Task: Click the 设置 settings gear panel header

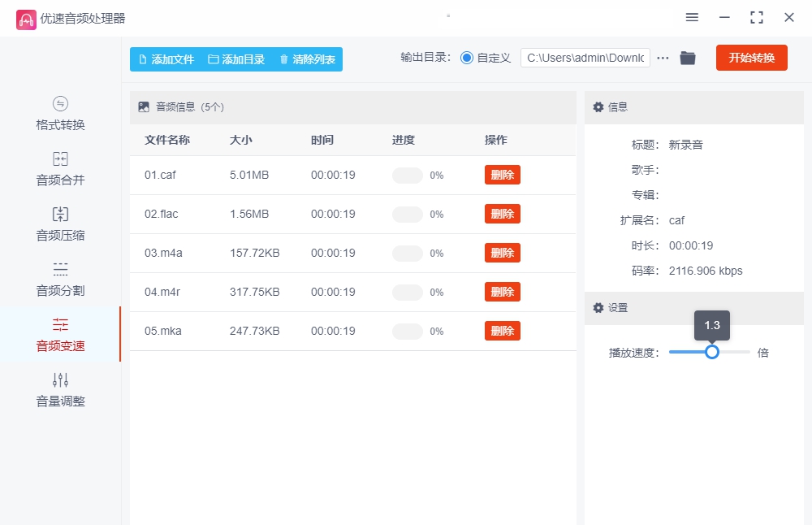Action: pos(613,308)
